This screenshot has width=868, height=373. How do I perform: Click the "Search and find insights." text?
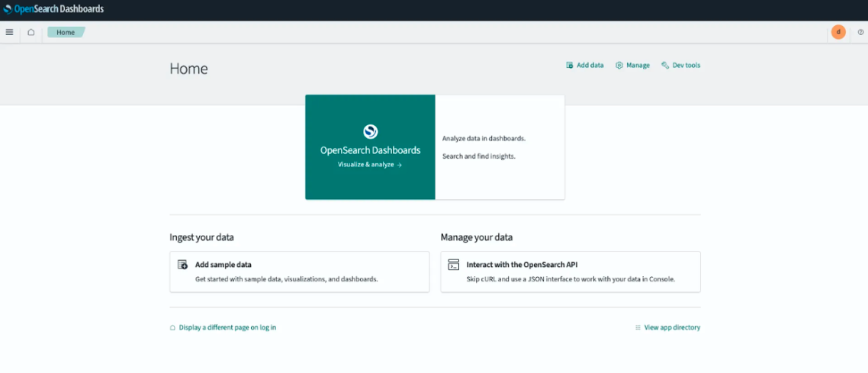[479, 156]
